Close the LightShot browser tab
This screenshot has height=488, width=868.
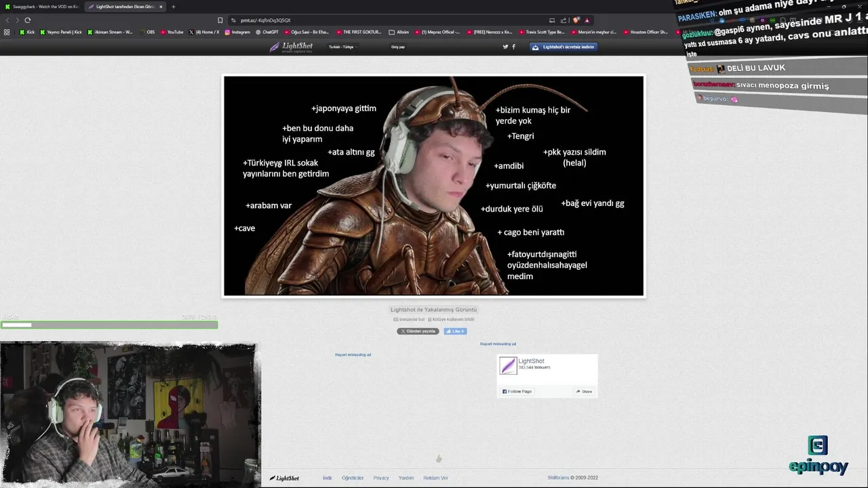point(161,7)
